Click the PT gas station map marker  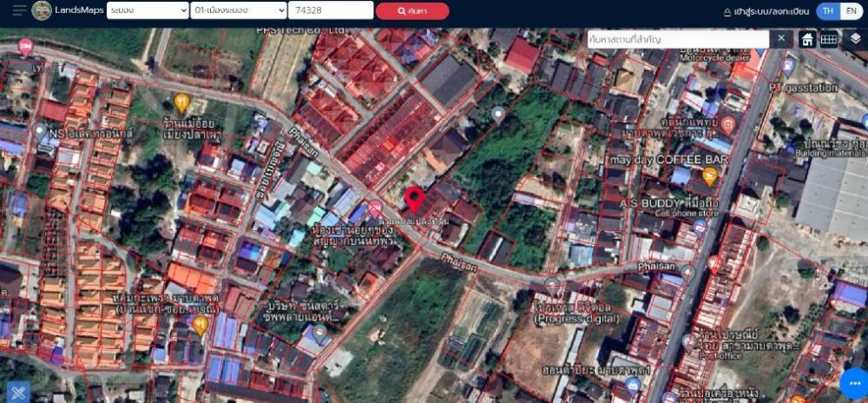787,66
